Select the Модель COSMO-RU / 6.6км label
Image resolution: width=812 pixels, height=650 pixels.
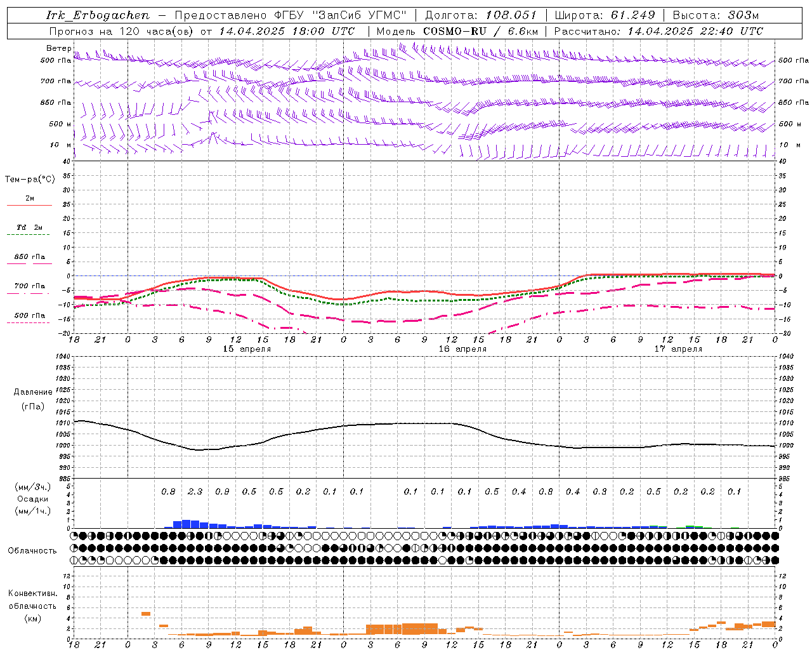457,31
